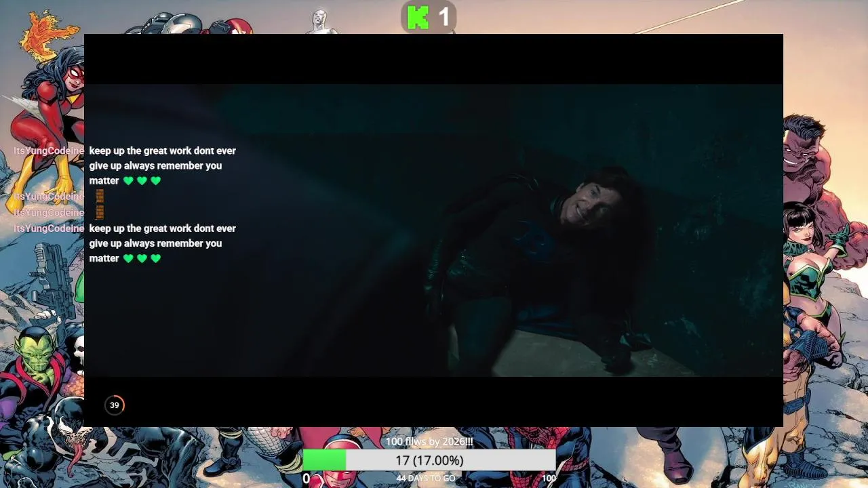Click the green follower goal progress bar
Screen dimensions: 868x488
point(429,460)
